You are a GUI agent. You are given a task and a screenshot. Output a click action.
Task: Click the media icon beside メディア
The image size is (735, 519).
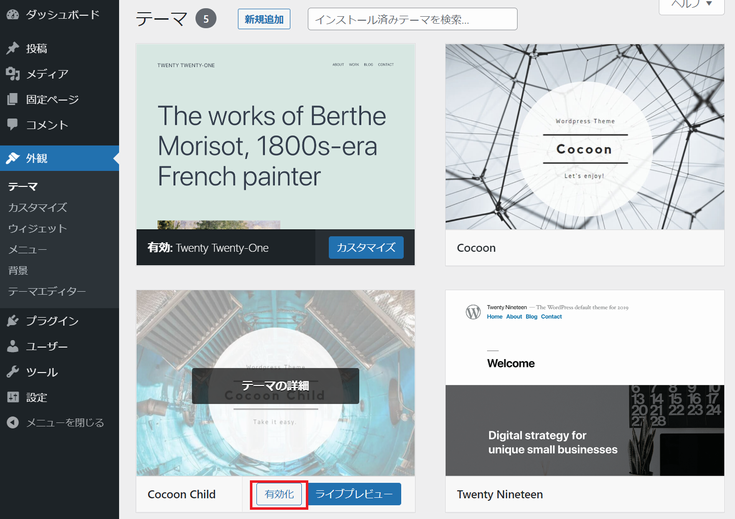point(12,74)
